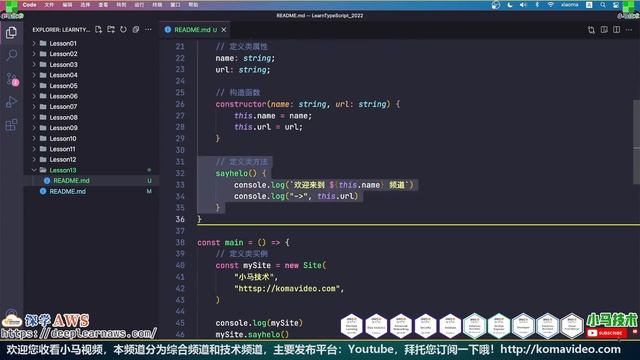
Task: Open the http://komavideo.com link in banner
Action: click(560, 349)
